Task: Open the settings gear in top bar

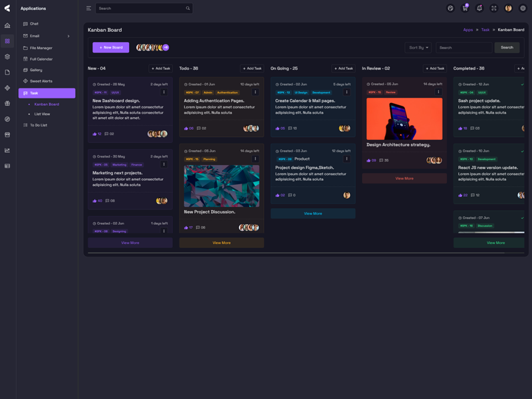Action: tap(523, 9)
